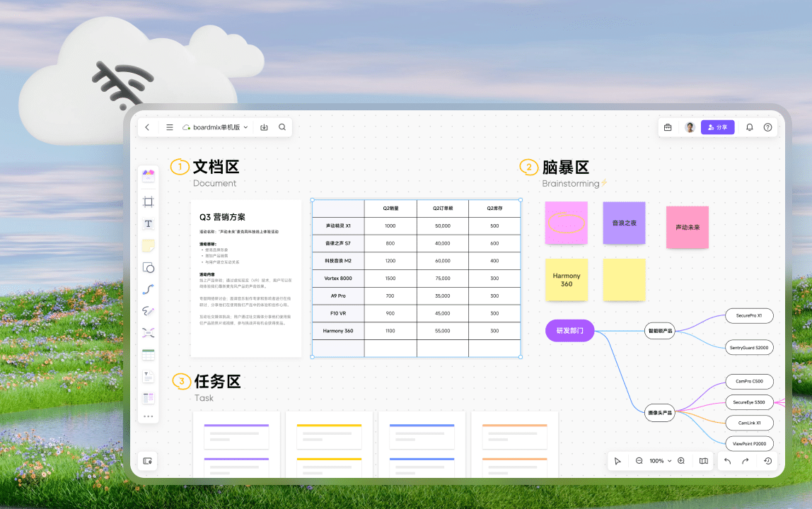Open the zoom percentage dropdown

click(x=661, y=460)
